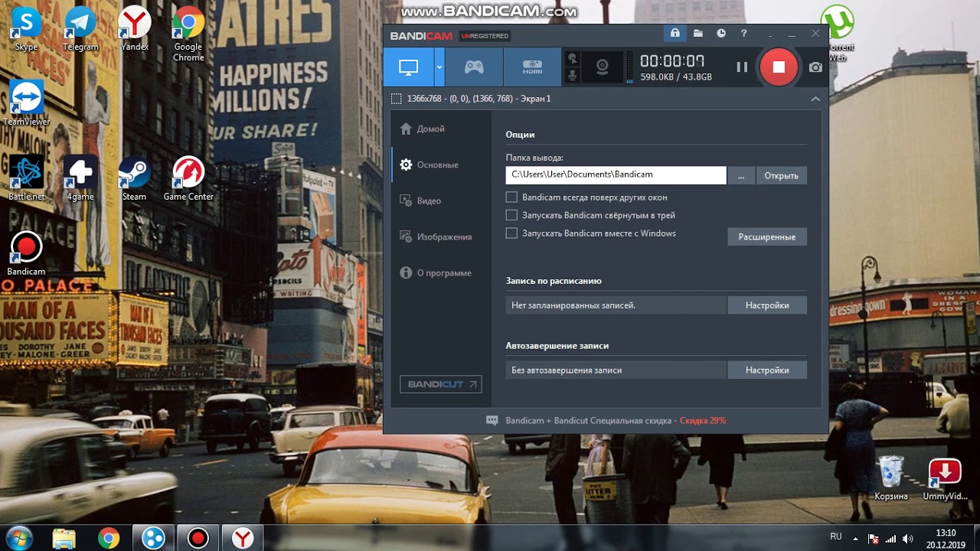Click the lock icon in Bandicam title bar

675,34
